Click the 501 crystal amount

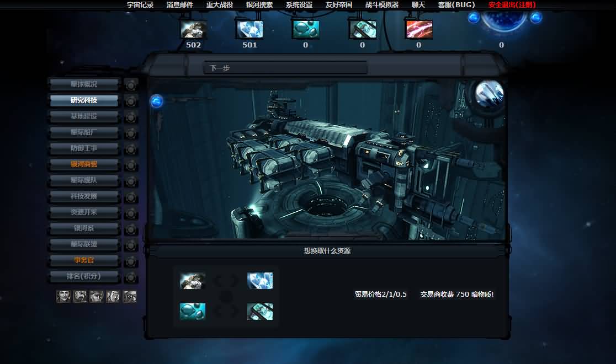[249, 45]
